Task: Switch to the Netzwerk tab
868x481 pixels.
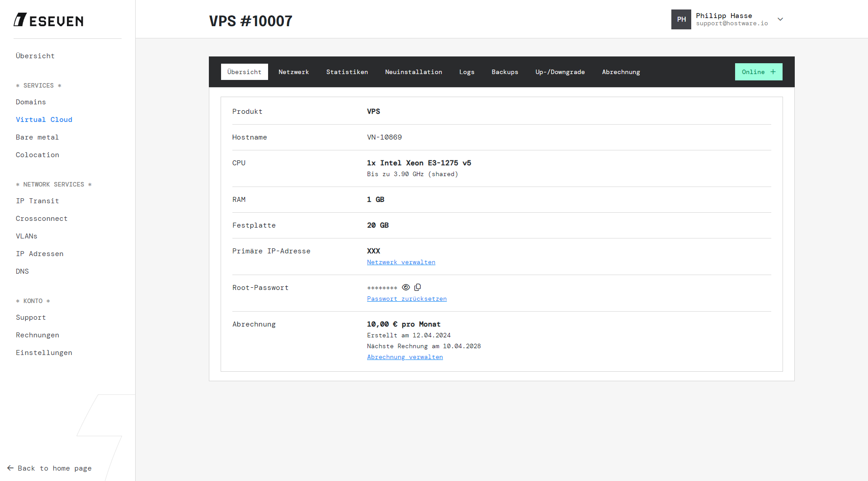Action: point(294,72)
